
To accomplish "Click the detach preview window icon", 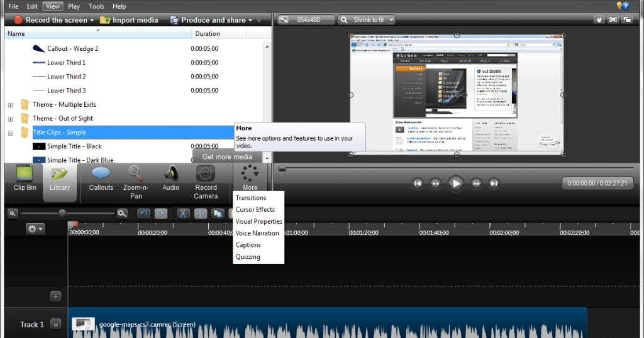I will click(627, 19).
